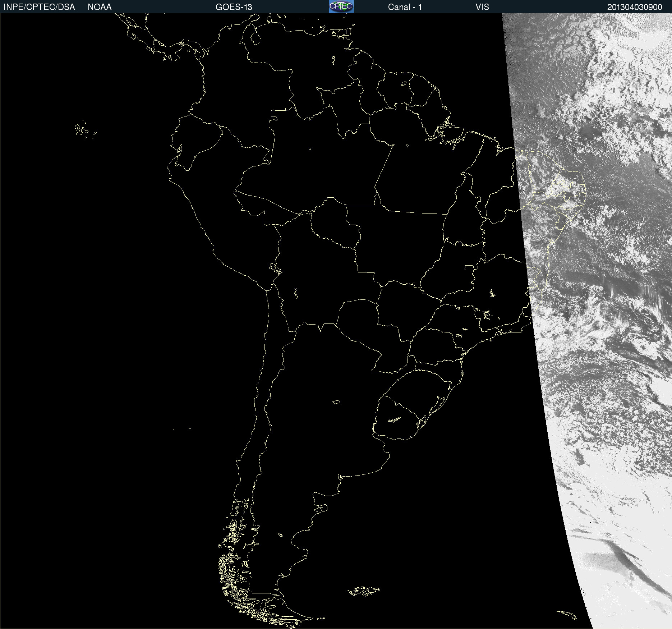The height and width of the screenshot is (629, 672).
Task: Click the 201304030900 timestamp
Action: pos(635,7)
